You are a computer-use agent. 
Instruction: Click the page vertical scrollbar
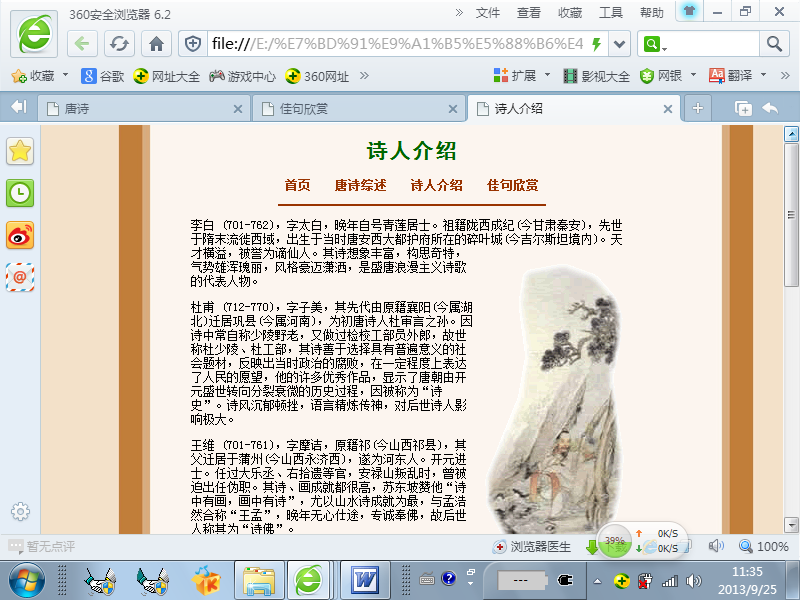792,300
